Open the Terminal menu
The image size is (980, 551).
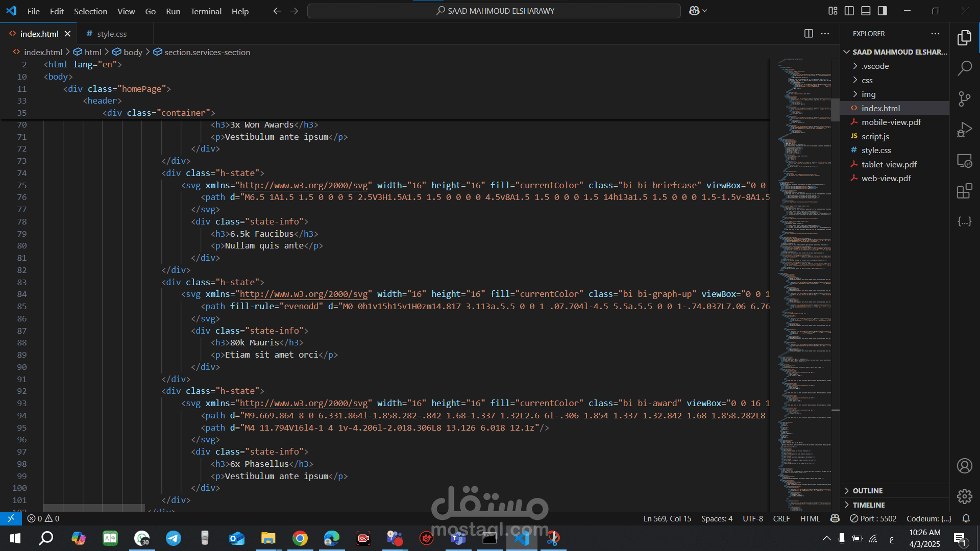(x=206, y=11)
